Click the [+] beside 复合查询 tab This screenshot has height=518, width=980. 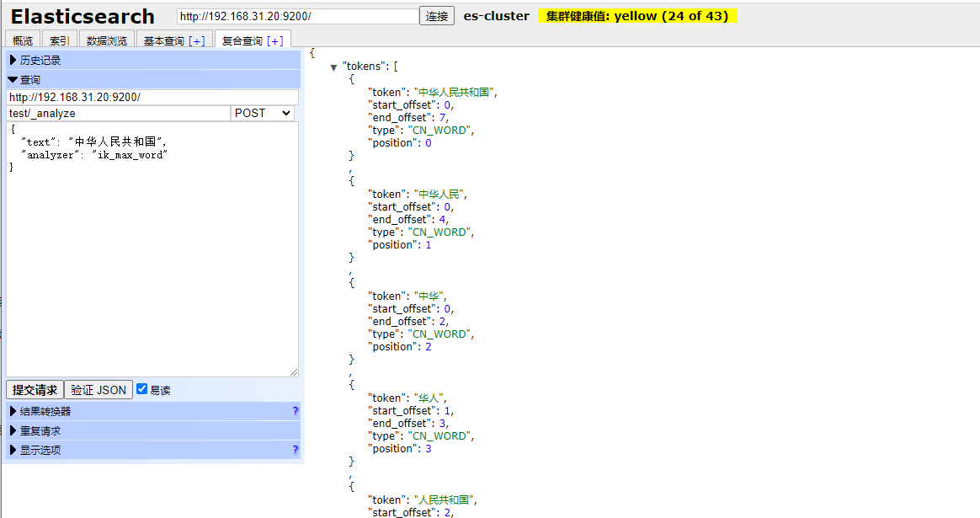(x=274, y=40)
